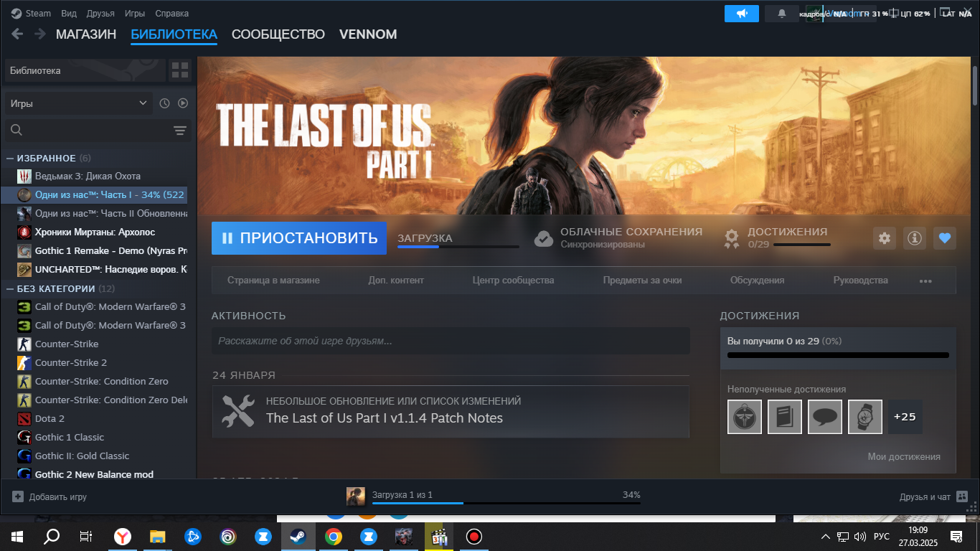Screen dimensions: 980x551
Task: Click the ПРИОСТАНОВИТЬ download button
Action: coord(299,238)
